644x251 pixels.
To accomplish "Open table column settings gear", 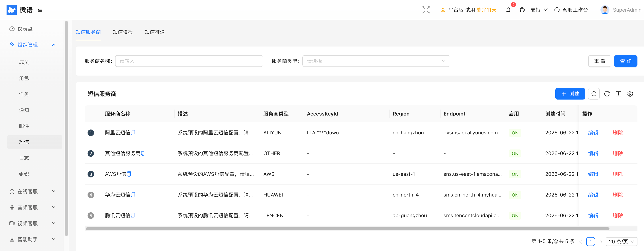I will pyautogui.click(x=630, y=94).
